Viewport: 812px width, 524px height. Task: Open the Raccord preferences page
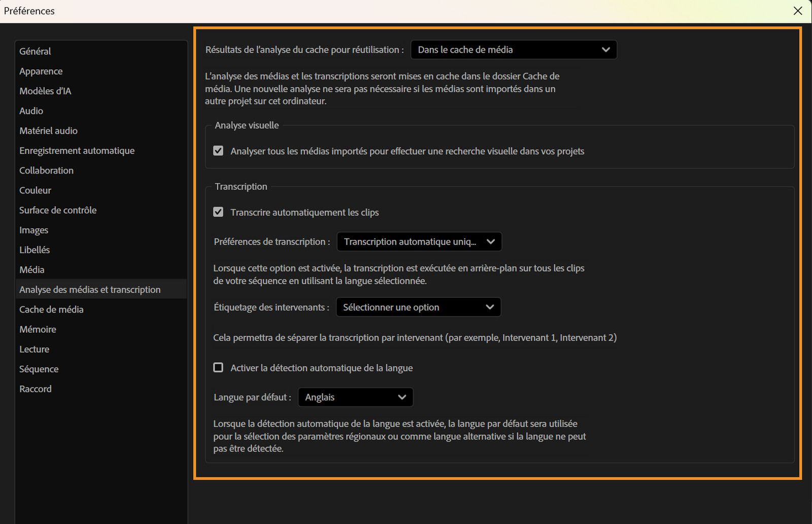pyautogui.click(x=35, y=389)
